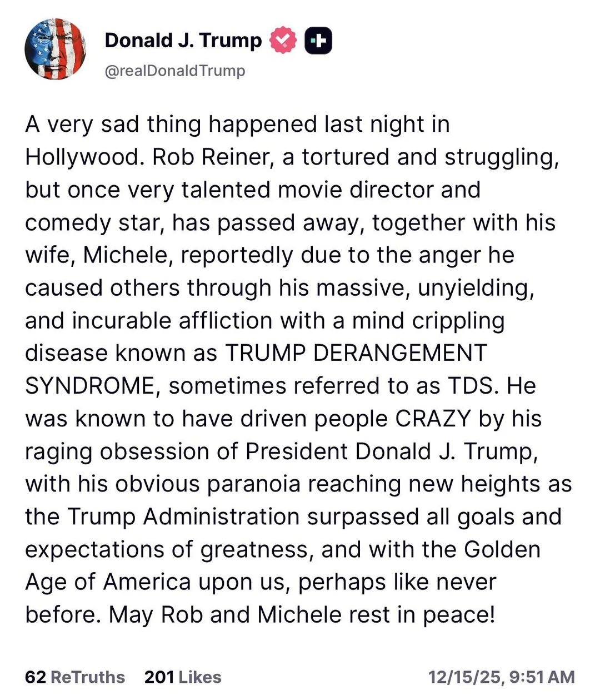Click "President Donald J. Trump" in the body
The width and height of the screenshot is (600, 700).
point(391,451)
